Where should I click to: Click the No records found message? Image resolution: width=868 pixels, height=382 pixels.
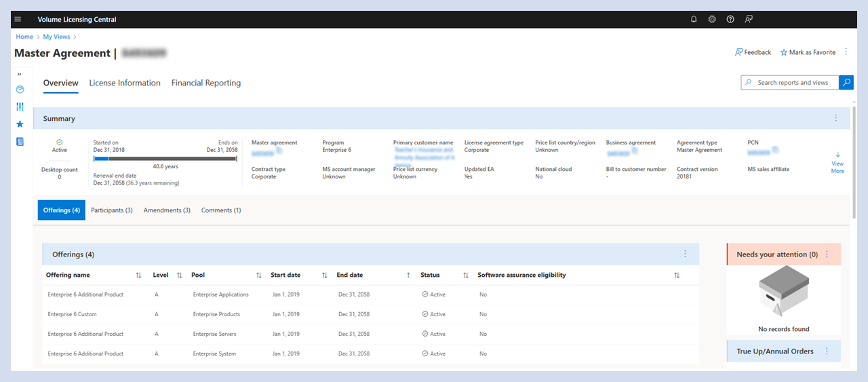pos(784,329)
